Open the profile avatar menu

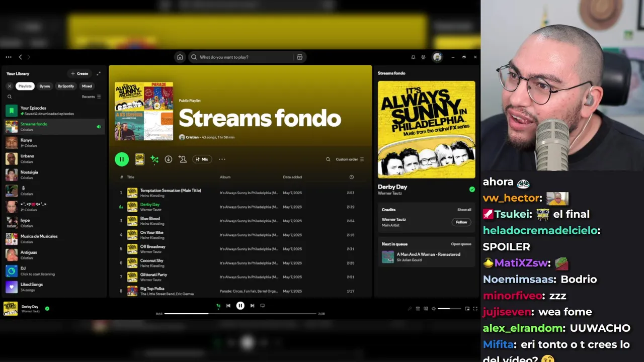click(x=437, y=57)
